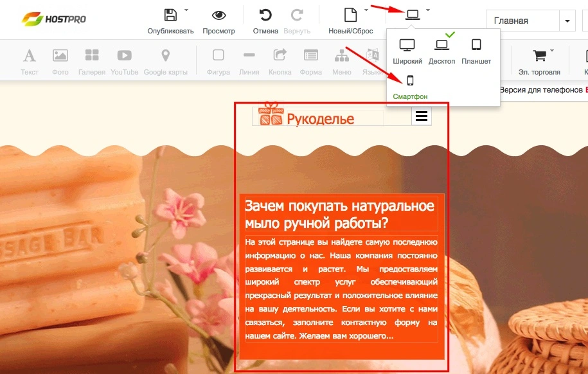The image size is (588, 374).
Task: Redo with the Вернуть button
Action: pyautogui.click(x=297, y=21)
